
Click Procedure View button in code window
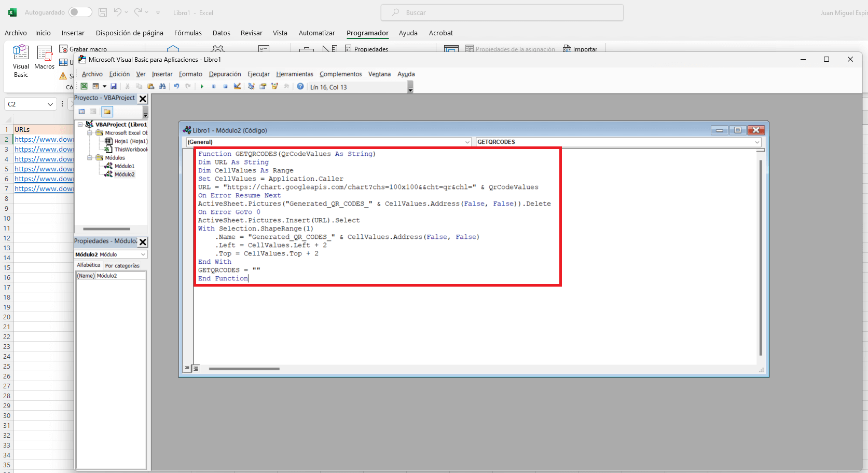click(x=187, y=368)
